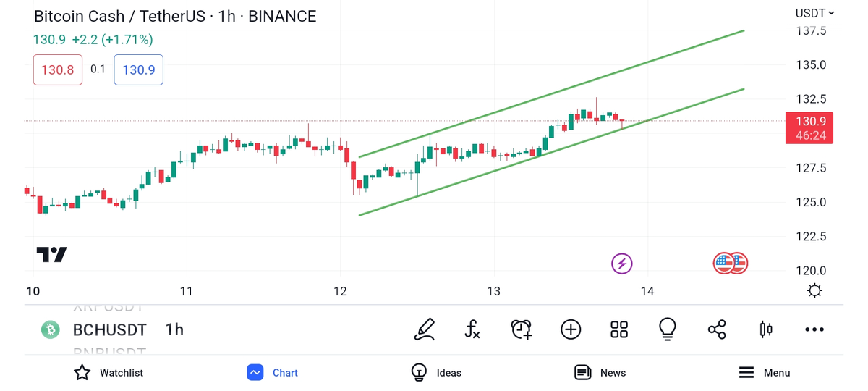Open chart settings gear on the time axis
The height and width of the screenshot is (391, 868).
point(814,291)
